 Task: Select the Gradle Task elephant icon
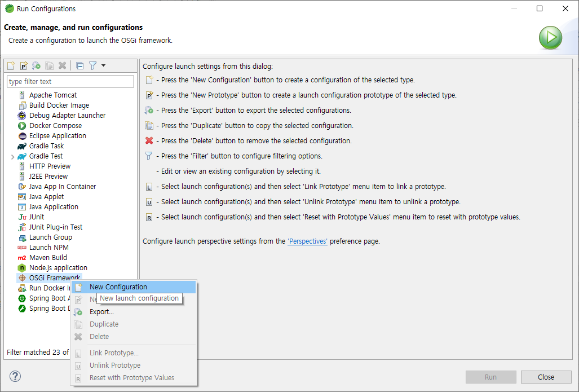(22, 146)
